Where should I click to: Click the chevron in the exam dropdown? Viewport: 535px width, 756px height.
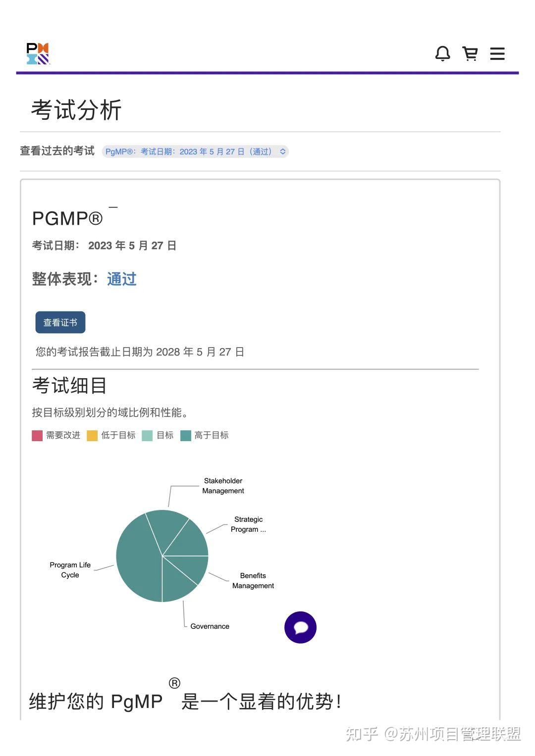[281, 151]
